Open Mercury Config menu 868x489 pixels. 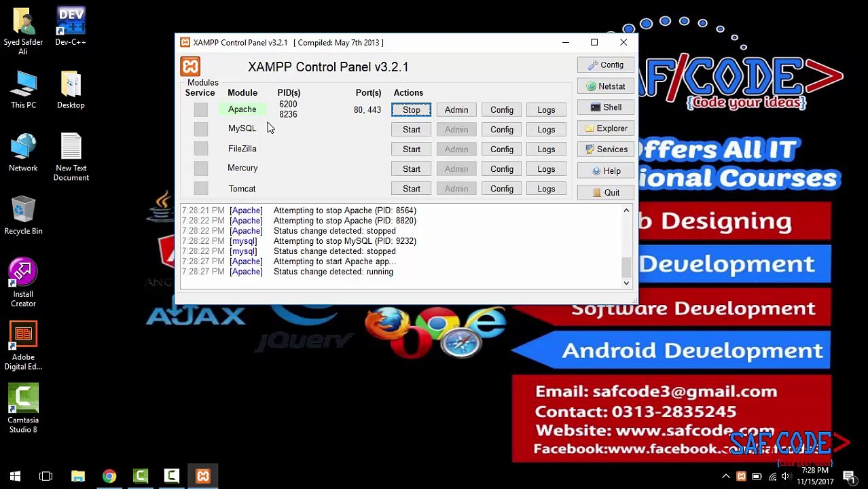coord(502,169)
